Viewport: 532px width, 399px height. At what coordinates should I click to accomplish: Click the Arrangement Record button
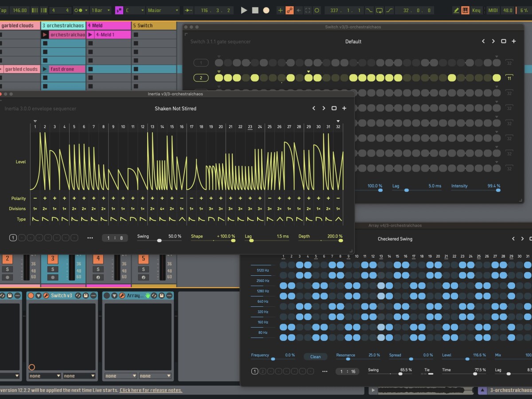266,10
